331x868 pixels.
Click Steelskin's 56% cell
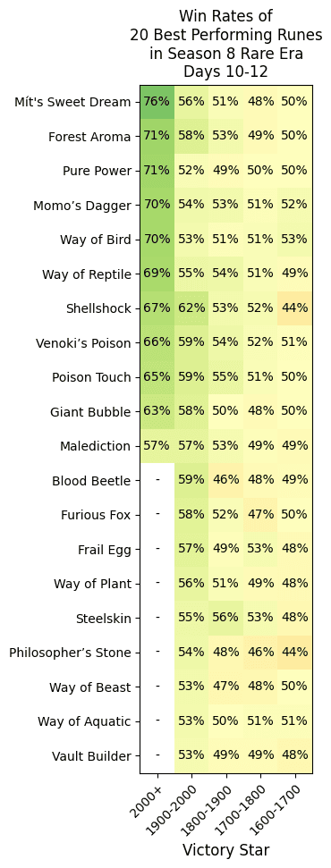click(226, 618)
